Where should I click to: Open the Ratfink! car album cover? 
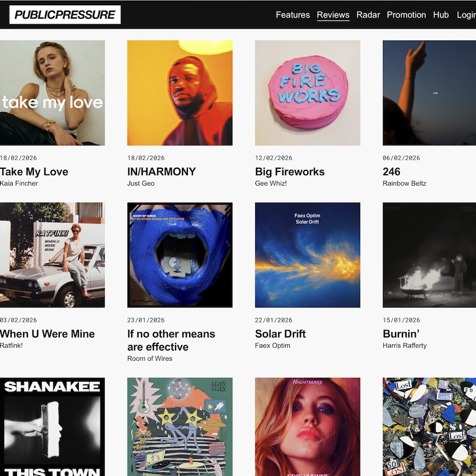pyautogui.click(x=52, y=255)
